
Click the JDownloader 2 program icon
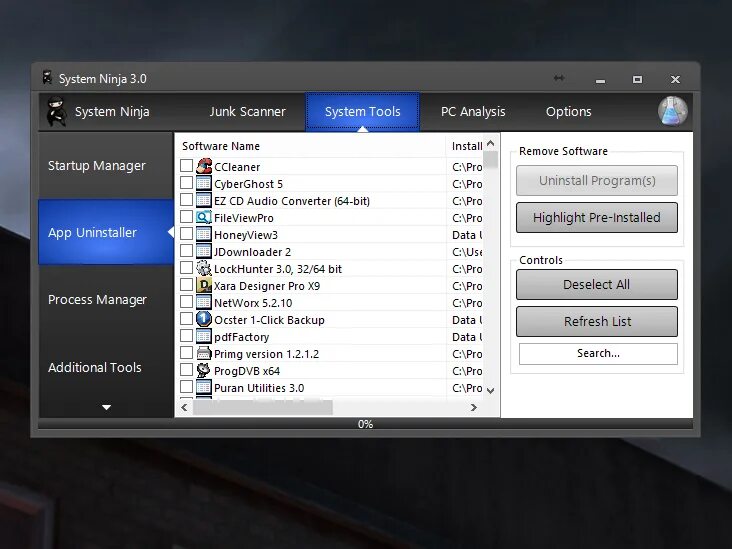pyautogui.click(x=204, y=251)
